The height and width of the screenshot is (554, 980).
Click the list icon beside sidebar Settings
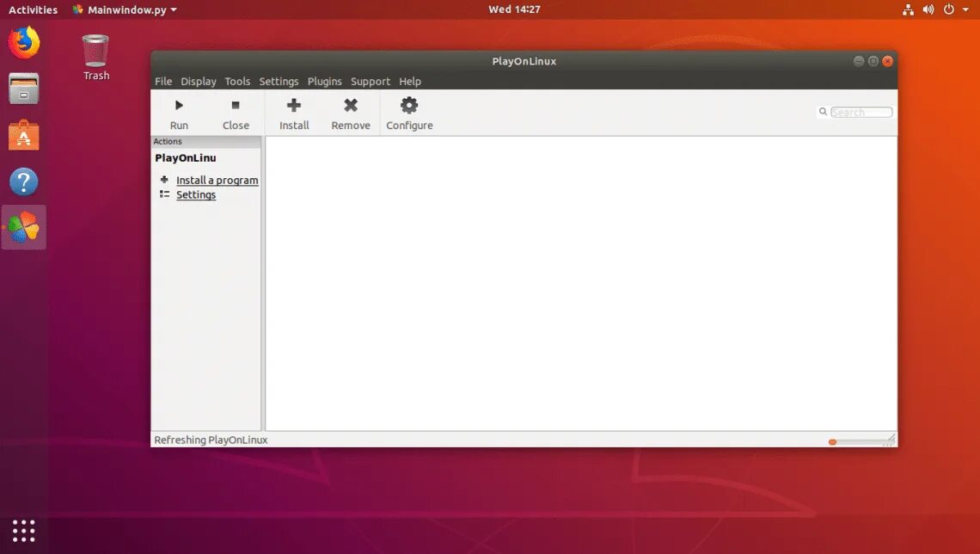pos(164,194)
